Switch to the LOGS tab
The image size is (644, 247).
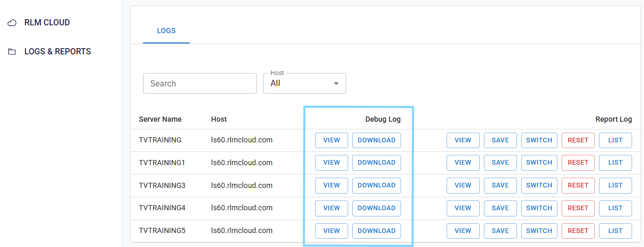166,31
